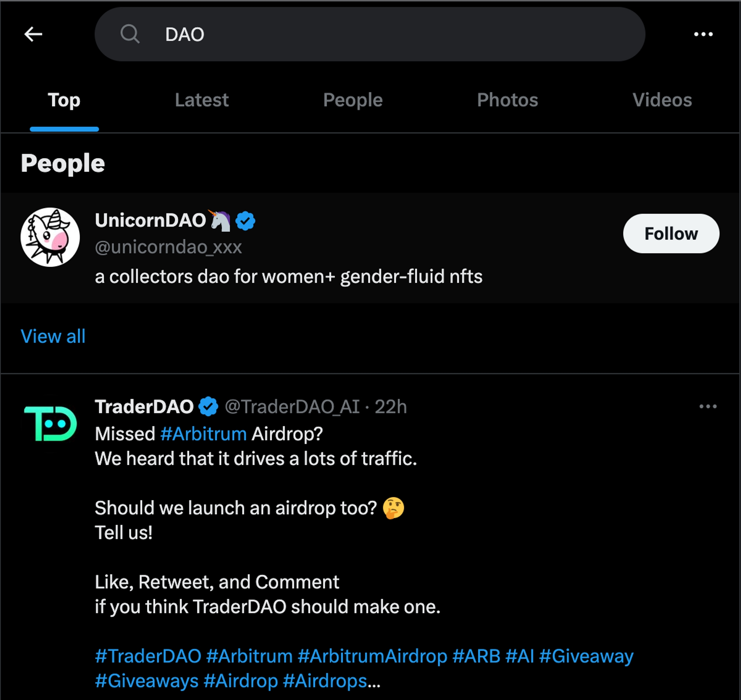
Task: Click the search magnifier icon
Action: click(130, 34)
